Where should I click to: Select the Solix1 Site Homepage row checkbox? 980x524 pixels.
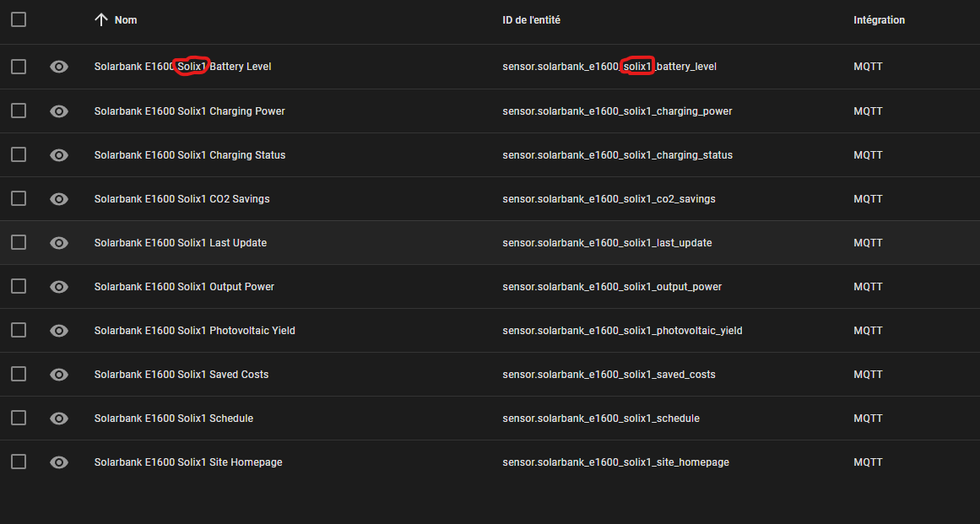[x=19, y=462]
